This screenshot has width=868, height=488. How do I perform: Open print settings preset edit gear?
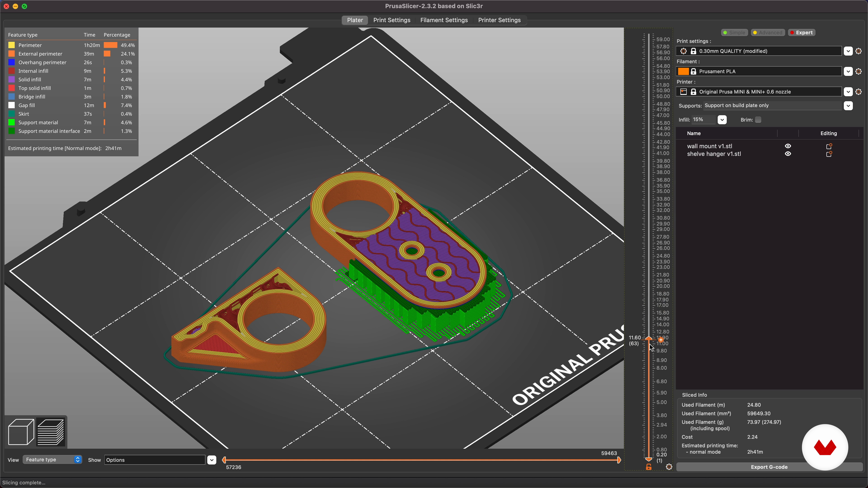859,51
